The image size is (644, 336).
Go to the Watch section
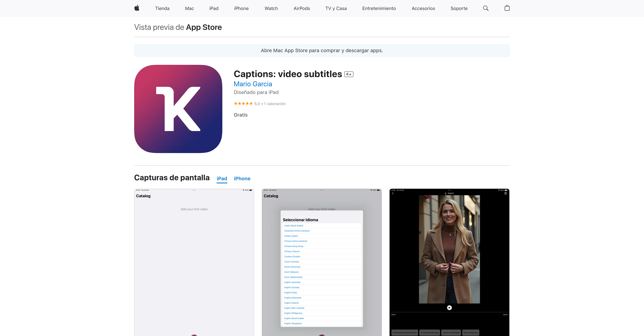(x=271, y=8)
